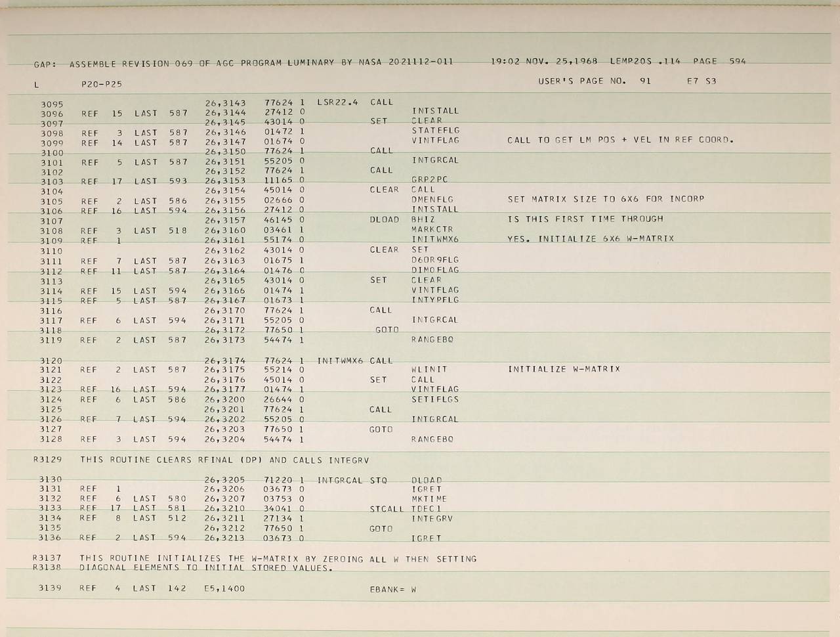The width and height of the screenshot is (840, 637).
Task: Select operand 'TDEC1'
Action: pos(427,509)
